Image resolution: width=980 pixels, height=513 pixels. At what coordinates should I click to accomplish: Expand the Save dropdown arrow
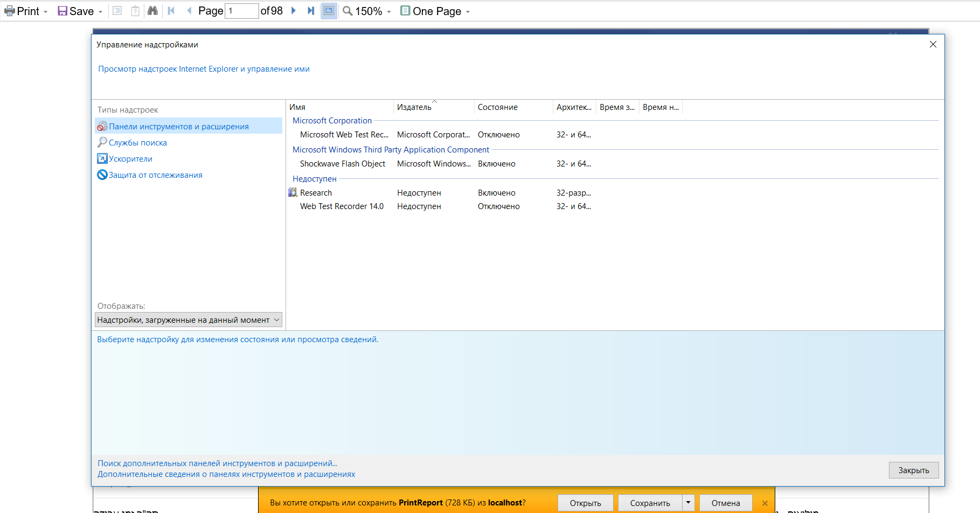100,12
